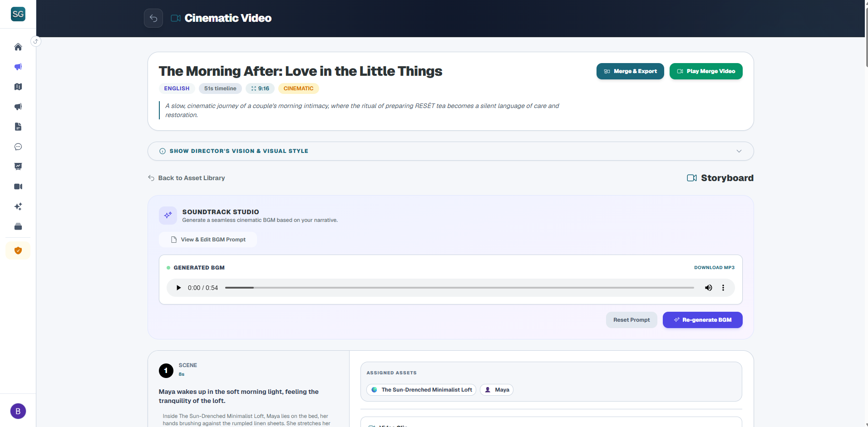Open the sparkles AI sidebar icon
The image size is (868, 427).
[x=18, y=206]
